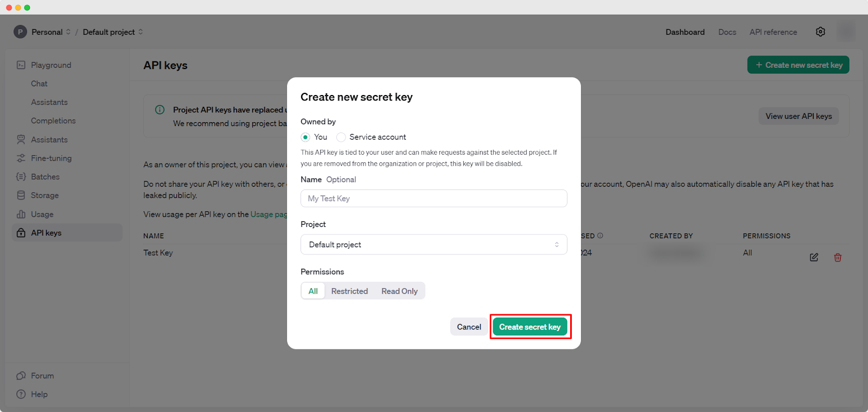Click the Playground sidebar icon

coord(21,65)
